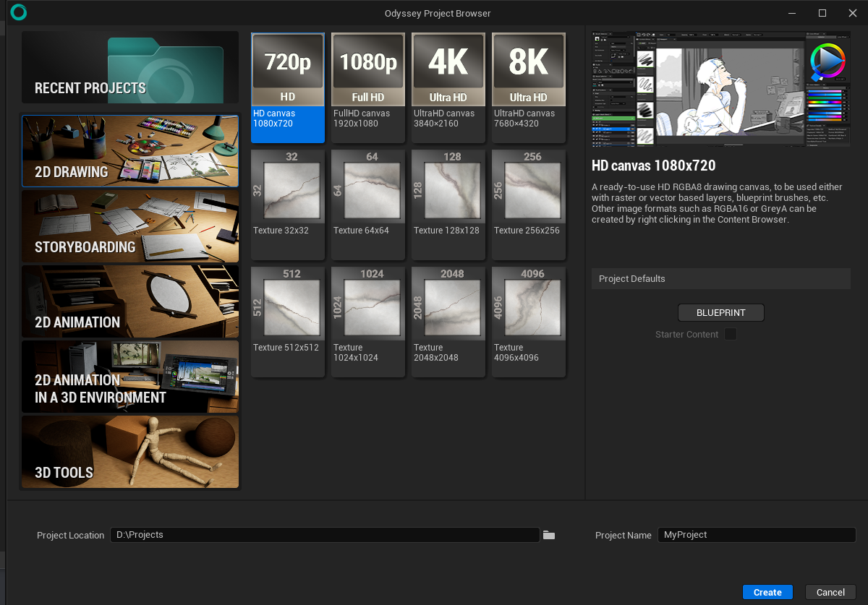Viewport: 868px width, 605px height.
Task: Select 2D Animation in a 3D Environment
Action: (130, 377)
